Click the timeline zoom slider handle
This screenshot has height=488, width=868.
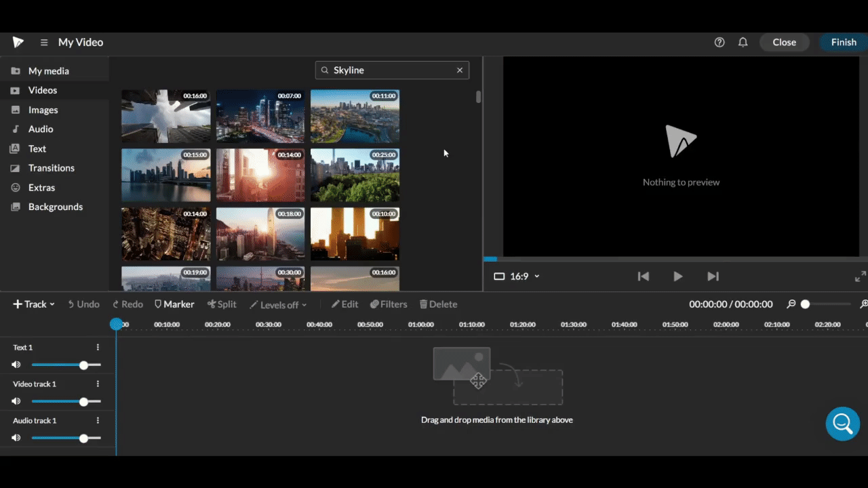[805, 304]
